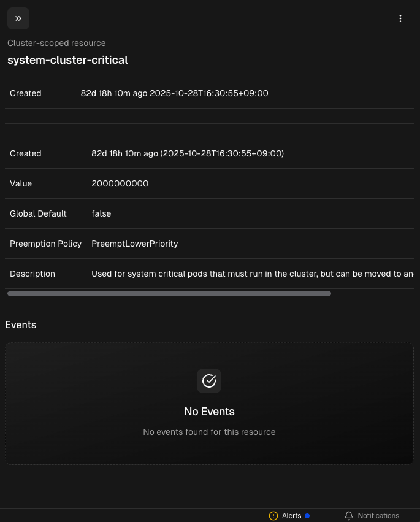The image size is (420, 522).
Task: Click the Global Default false value
Action: tap(101, 213)
